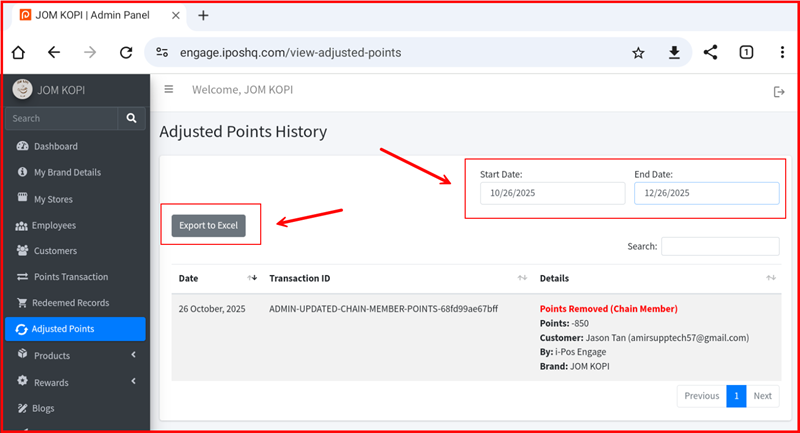The width and height of the screenshot is (800, 433).
Task: Click the Export to Excel button
Action: (x=208, y=225)
